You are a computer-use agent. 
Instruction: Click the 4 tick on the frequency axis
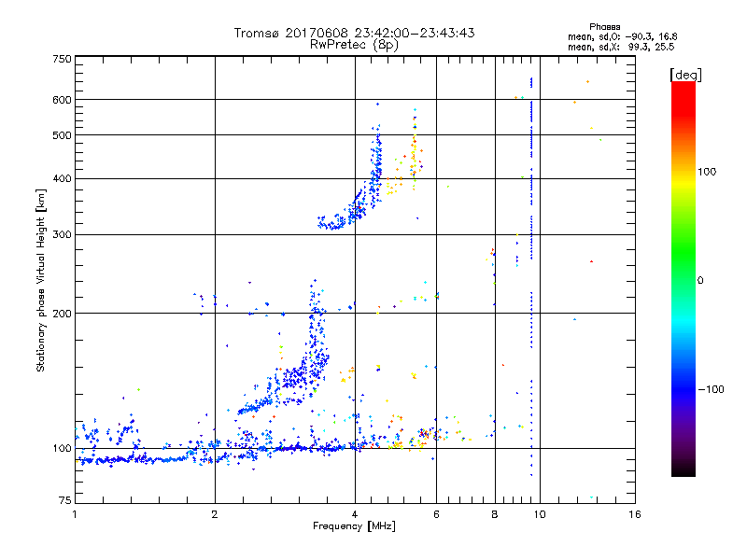tap(354, 514)
